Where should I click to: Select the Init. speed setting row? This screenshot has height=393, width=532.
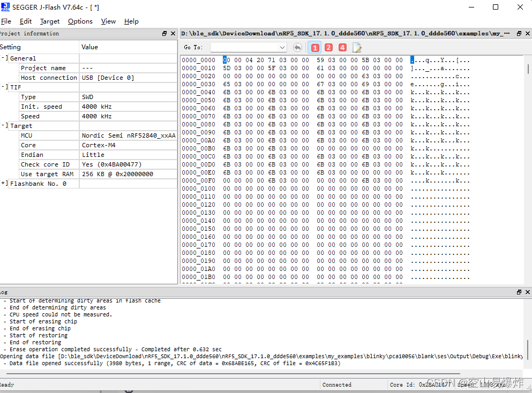click(99, 107)
